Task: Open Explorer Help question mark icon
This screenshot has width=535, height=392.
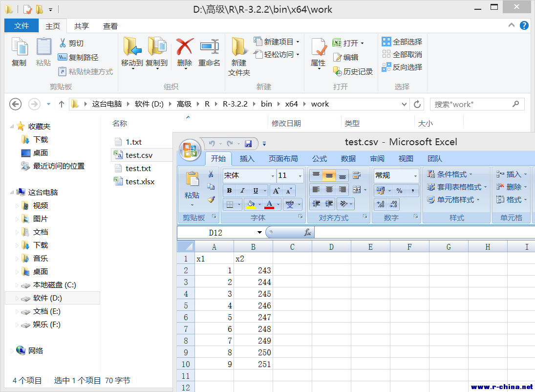Action: coord(524,25)
